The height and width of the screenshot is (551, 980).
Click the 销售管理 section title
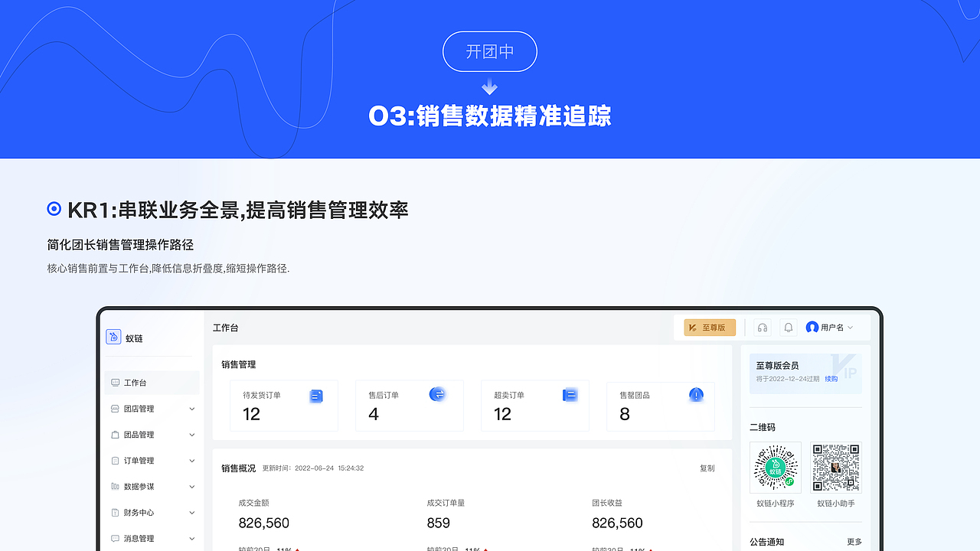[x=239, y=365]
